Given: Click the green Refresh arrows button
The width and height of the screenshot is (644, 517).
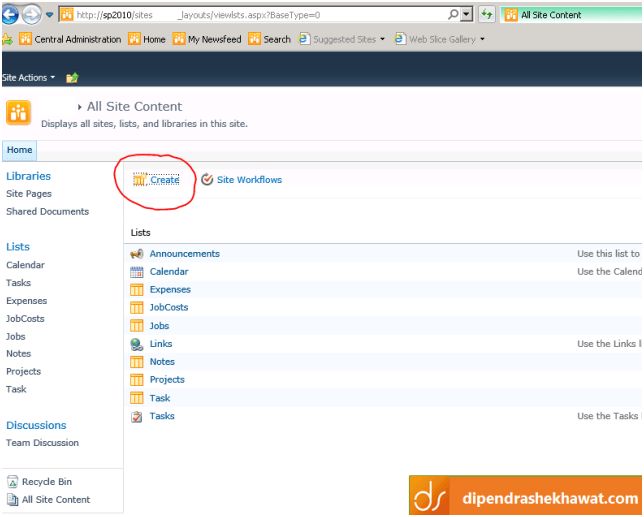Looking at the screenshot, I should (x=487, y=15).
